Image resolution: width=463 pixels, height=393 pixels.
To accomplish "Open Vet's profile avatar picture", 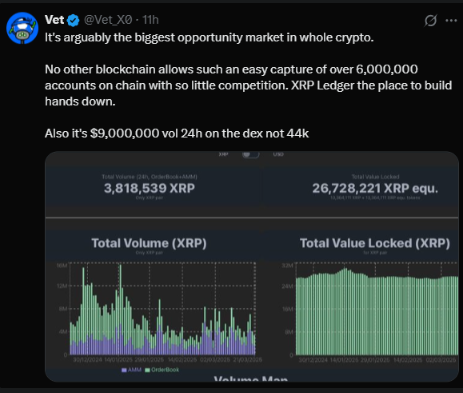I will [x=22, y=28].
